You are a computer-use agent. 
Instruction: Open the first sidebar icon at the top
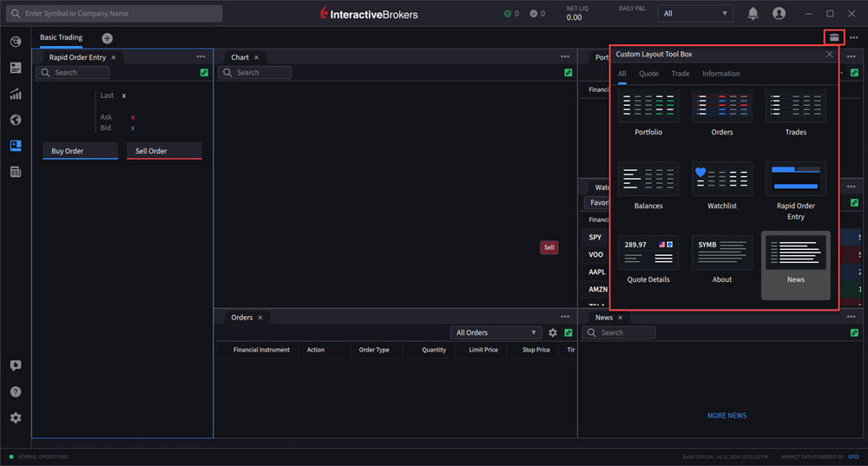(16, 42)
